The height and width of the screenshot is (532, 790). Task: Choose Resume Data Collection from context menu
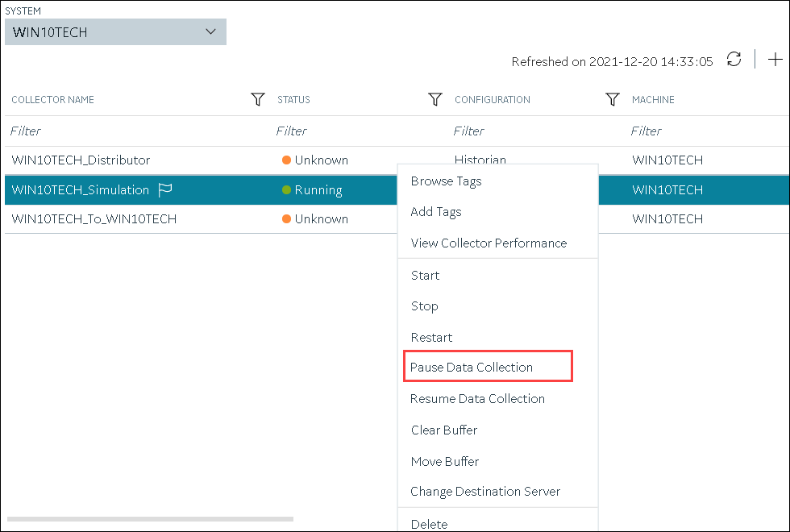pos(477,398)
